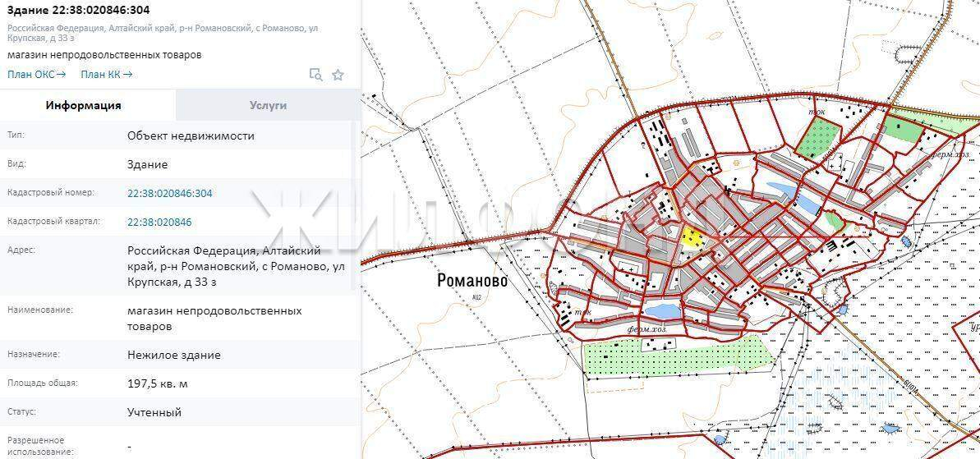Click the 197,5 кв. м area value
Image resolution: width=980 pixels, height=459 pixels.
click(157, 383)
